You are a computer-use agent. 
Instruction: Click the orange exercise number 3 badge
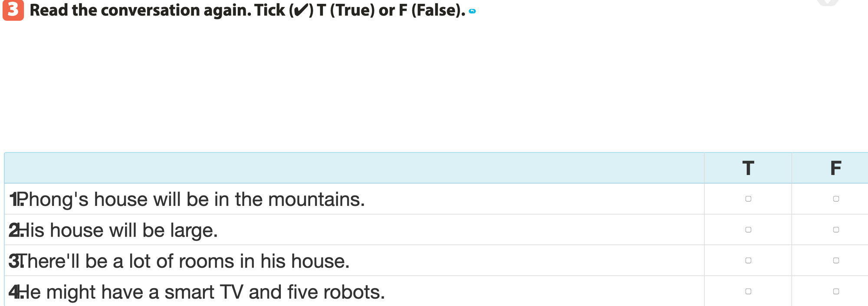pos(13,10)
